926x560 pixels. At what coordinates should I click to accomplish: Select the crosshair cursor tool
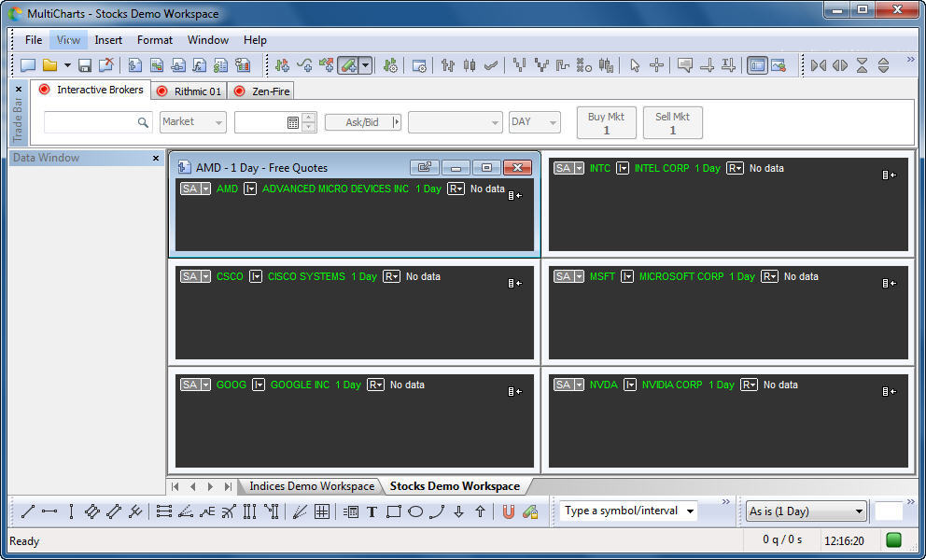(656, 65)
